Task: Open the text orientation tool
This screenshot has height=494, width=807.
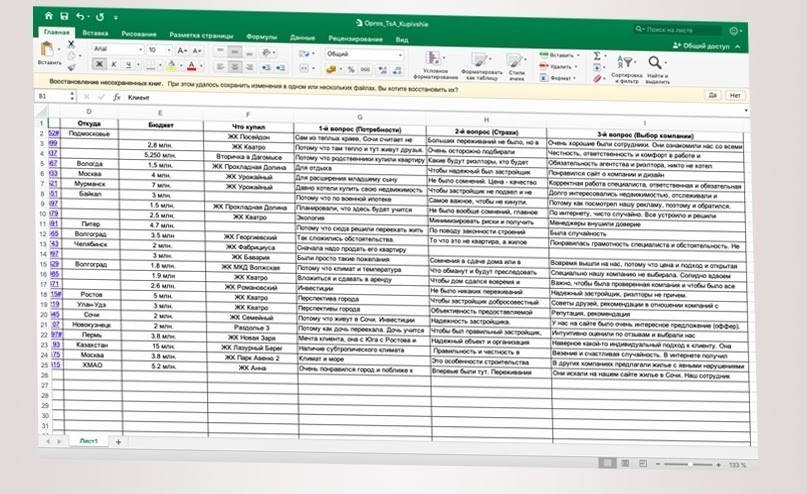Action: (266, 52)
